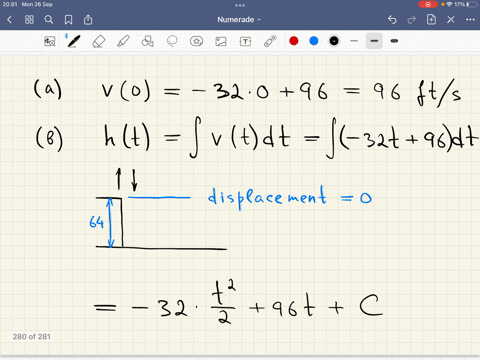This screenshot has width=480, height=360.
Task: Open the Elements sticker tool
Action: click(x=196, y=41)
